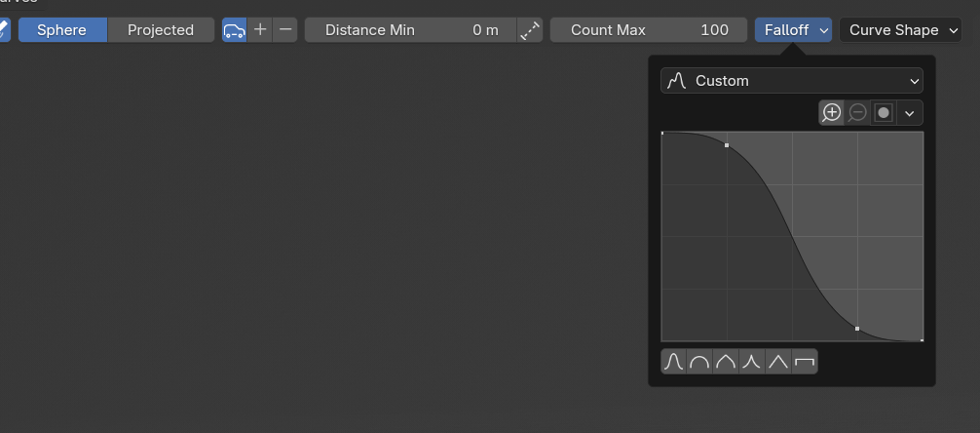Apply the Linear falloff preset
The width and height of the screenshot is (980, 433).
(778, 362)
